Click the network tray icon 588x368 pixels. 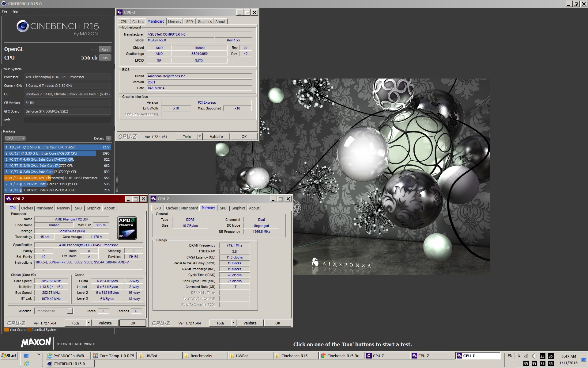tap(526, 356)
